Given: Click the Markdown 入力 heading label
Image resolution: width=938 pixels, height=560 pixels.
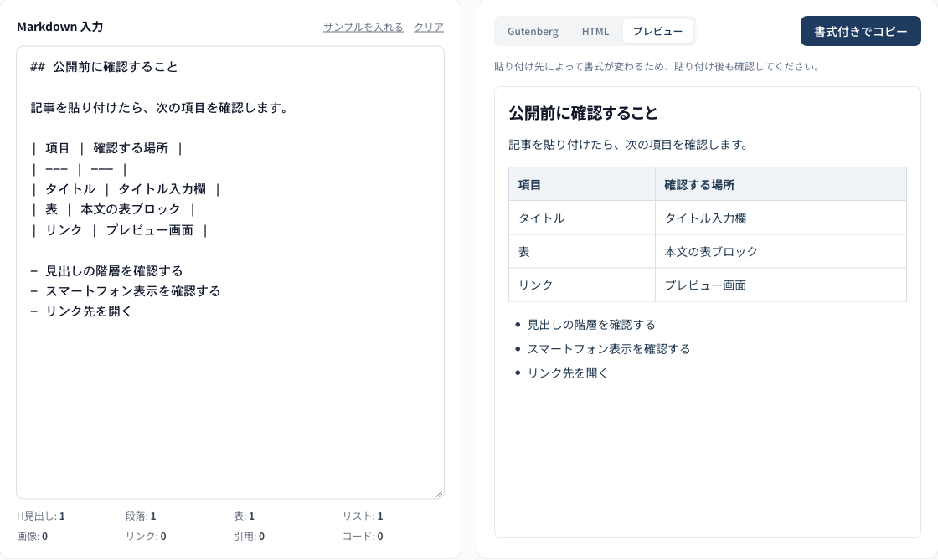Looking at the screenshot, I should click(59, 26).
